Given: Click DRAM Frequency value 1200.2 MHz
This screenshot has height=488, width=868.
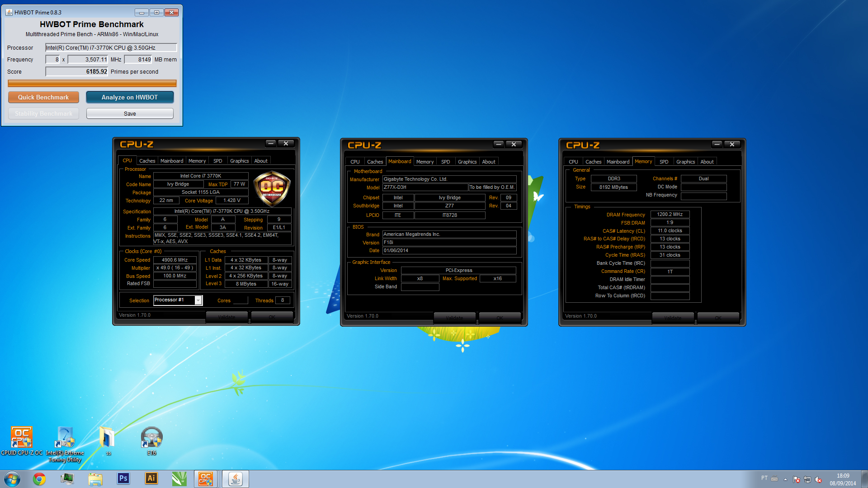Looking at the screenshot, I should 670,214.
